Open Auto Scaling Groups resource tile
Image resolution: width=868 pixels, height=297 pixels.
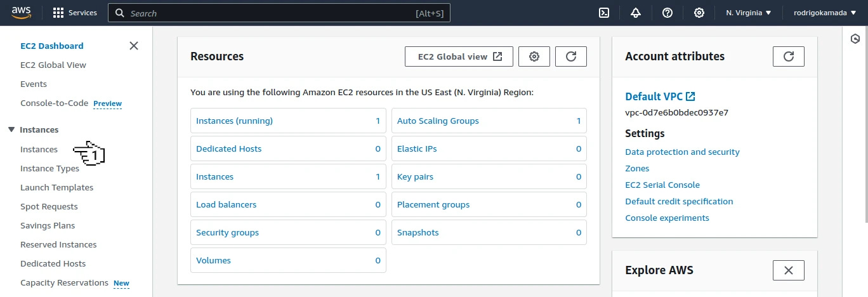pyautogui.click(x=489, y=121)
